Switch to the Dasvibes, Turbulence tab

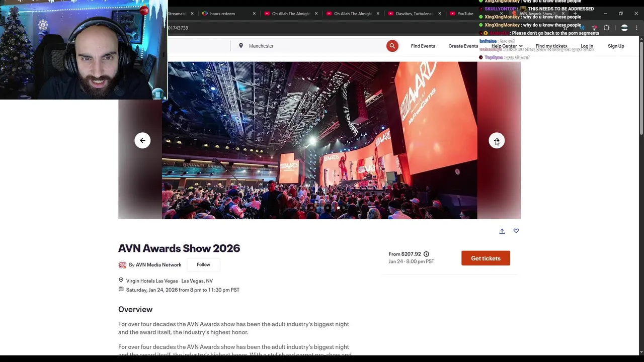pos(415,14)
